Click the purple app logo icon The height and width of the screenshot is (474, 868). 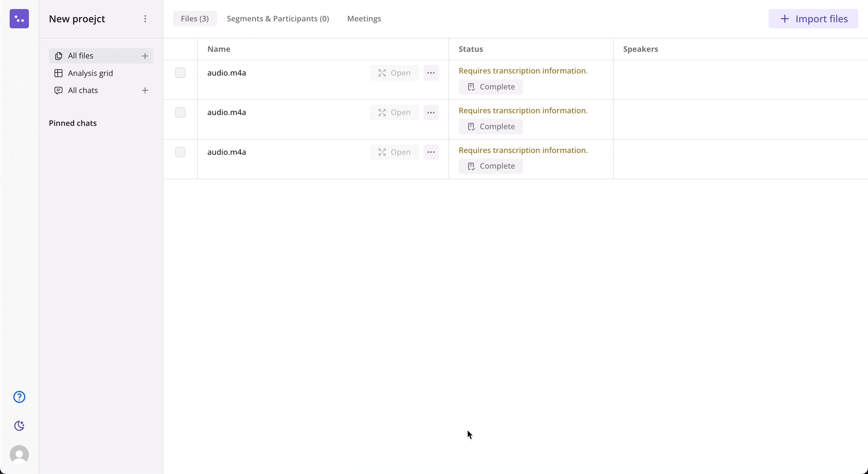click(19, 19)
